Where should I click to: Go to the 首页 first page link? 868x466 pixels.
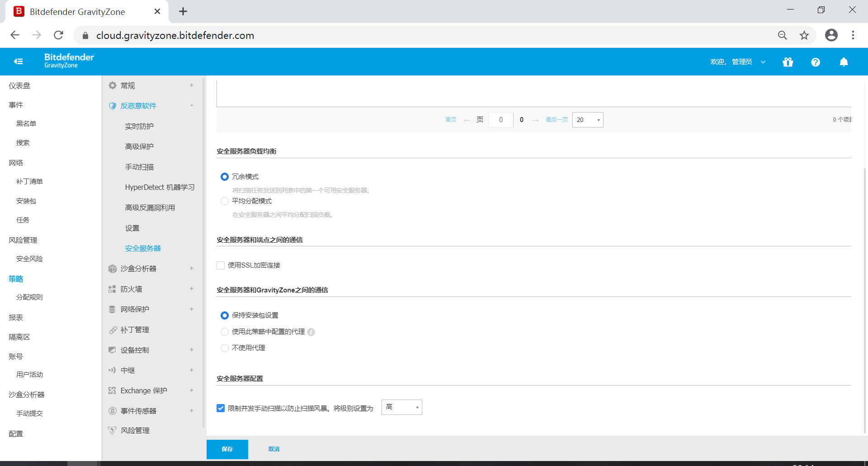coord(451,120)
